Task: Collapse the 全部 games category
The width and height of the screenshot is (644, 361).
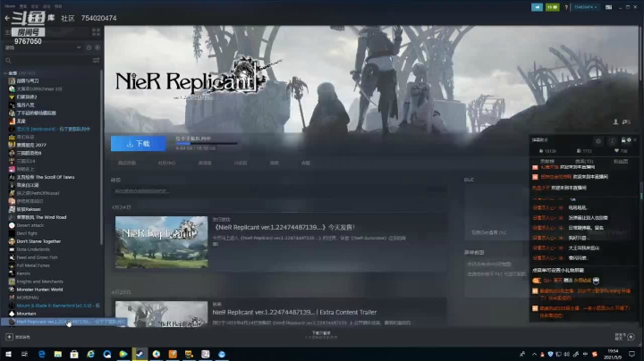Action: pos(5,73)
